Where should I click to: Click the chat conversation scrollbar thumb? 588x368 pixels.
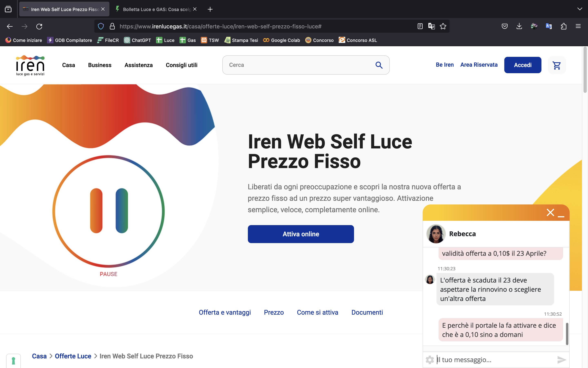tap(567, 334)
